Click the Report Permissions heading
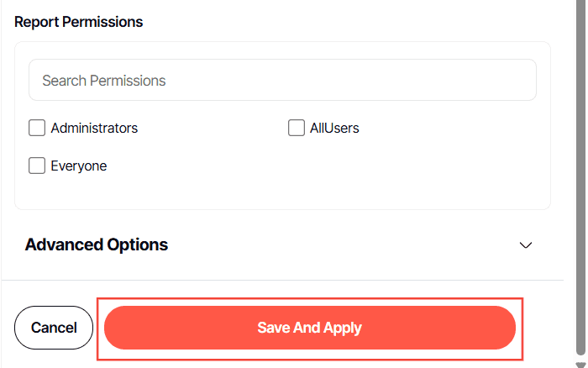Viewport: 588px width, 368px height. [79, 22]
